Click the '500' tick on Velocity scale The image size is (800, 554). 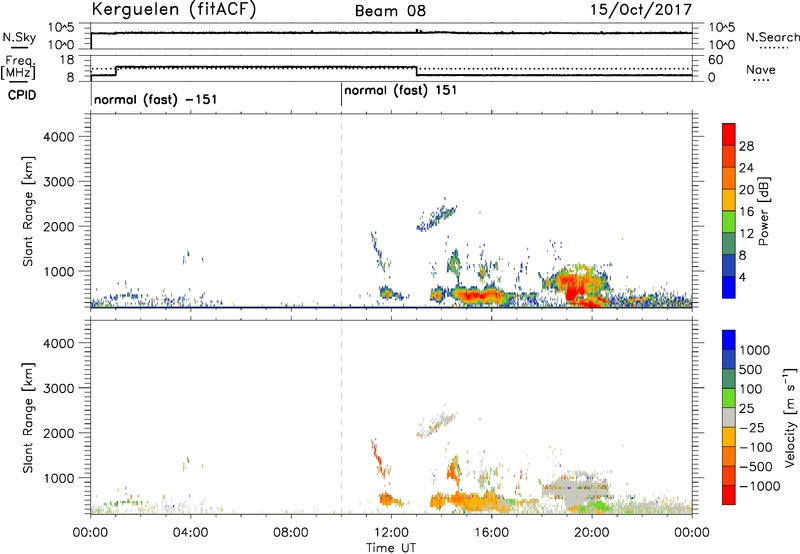pyautogui.click(x=751, y=369)
